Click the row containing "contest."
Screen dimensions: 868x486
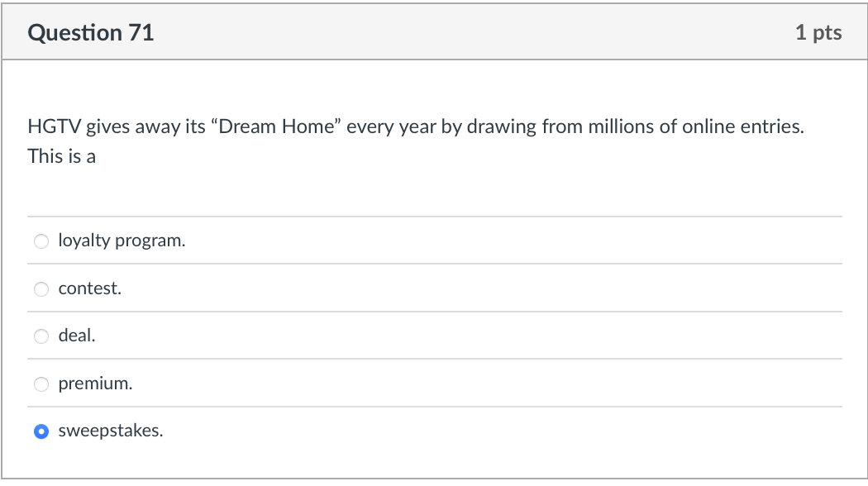(413, 288)
